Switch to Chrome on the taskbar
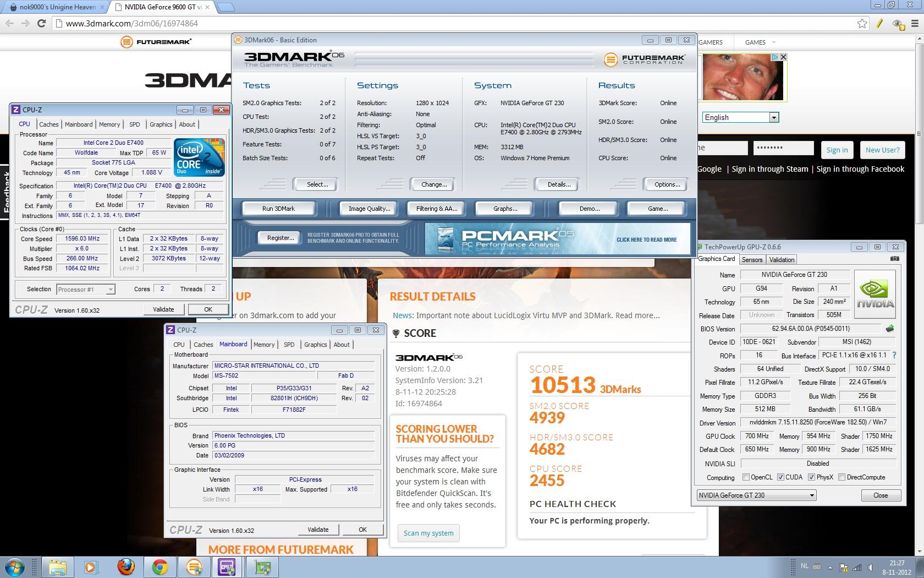This screenshot has width=924, height=578. [159, 567]
